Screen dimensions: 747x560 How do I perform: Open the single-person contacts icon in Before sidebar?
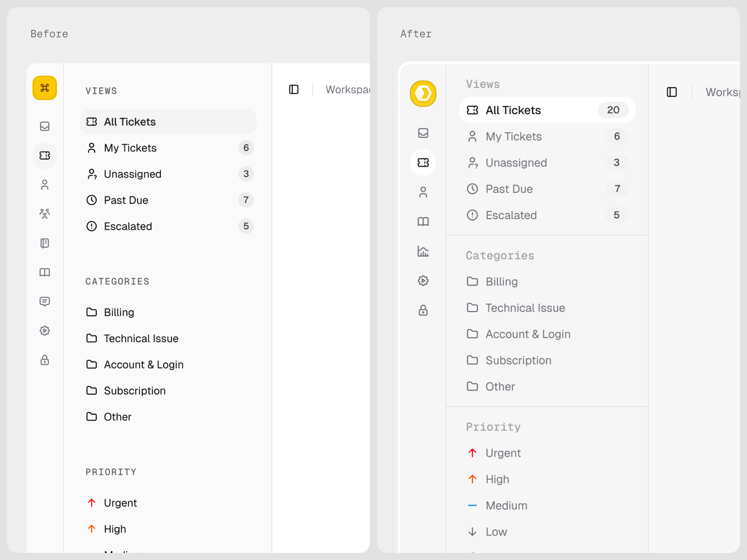pyautogui.click(x=45, y=184)
